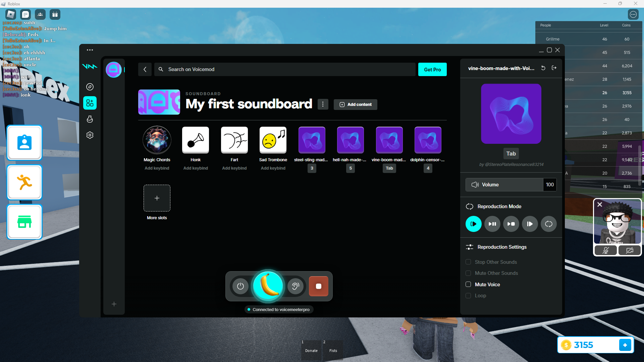Enable Mute Other Sounds checkbox
This screenshot has height=362, width=644.
click(468, 273)
